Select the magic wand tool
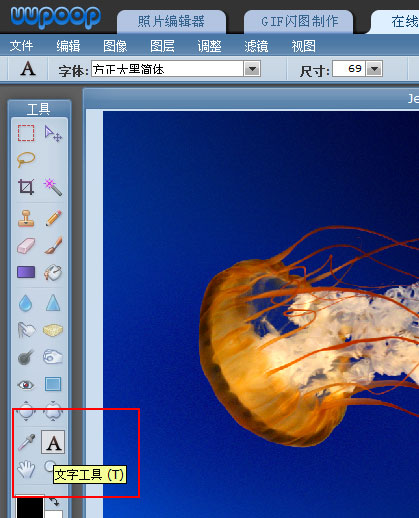Screen dimensions: 419x518 point(53,187)
